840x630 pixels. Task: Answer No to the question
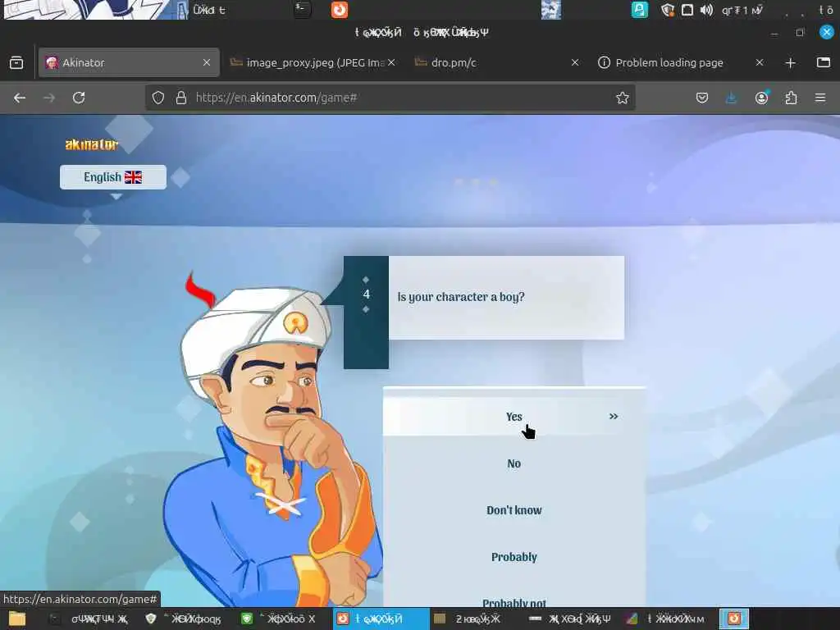click(514, 463)
